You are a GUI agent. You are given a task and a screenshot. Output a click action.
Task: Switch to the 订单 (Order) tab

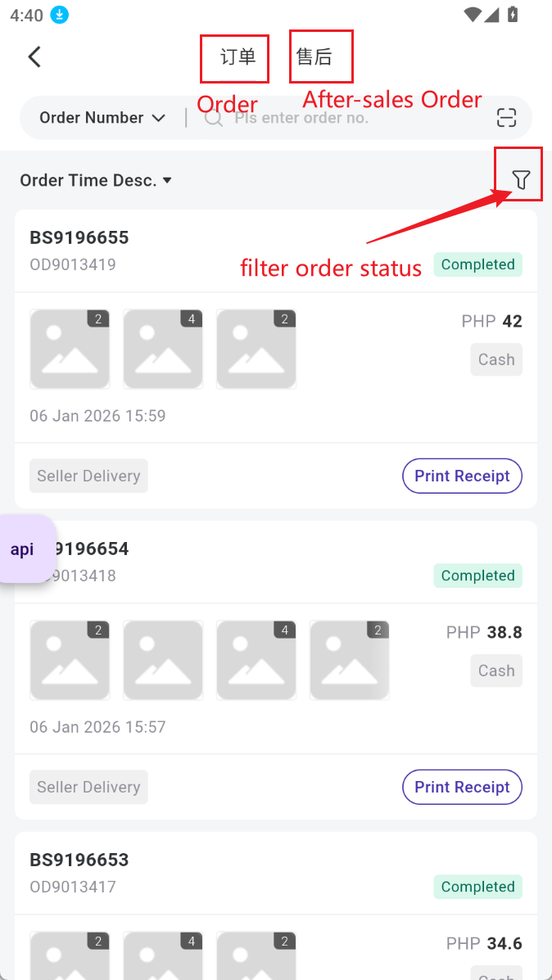pos(238,56)
